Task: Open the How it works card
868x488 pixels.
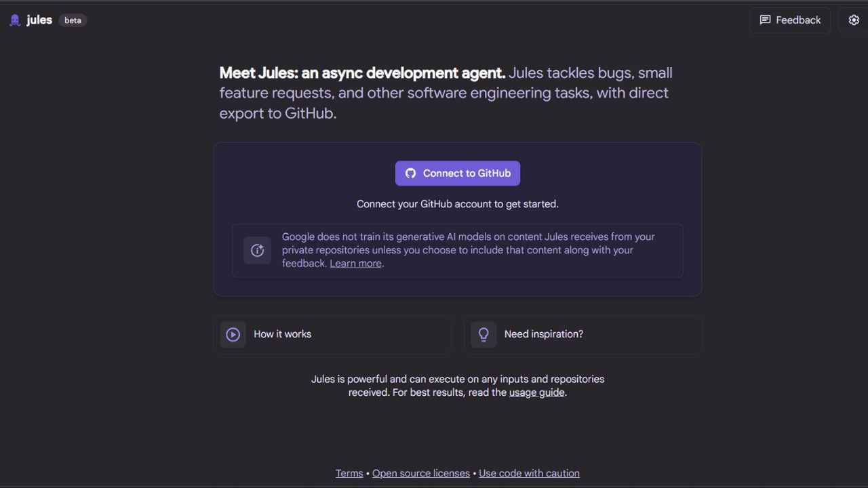Action: (x=333, y=334)
